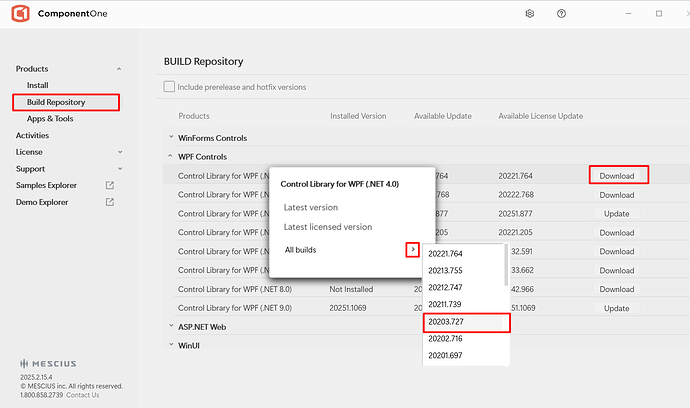This screenshot has height=408, width=690.
Task: Open the help question mark icon
Action: pyautogui.click(x=561, y=14)
